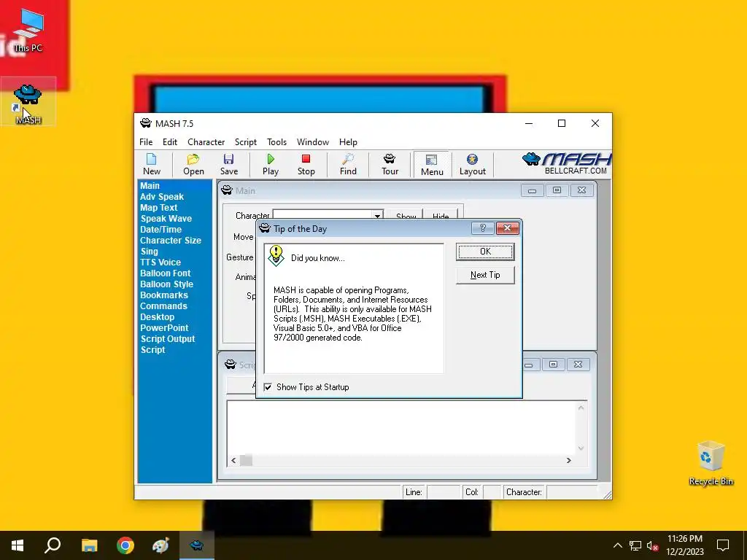Select the This PC desktop icon
This screenshot has width=747, height=560.
coord(28,29)
